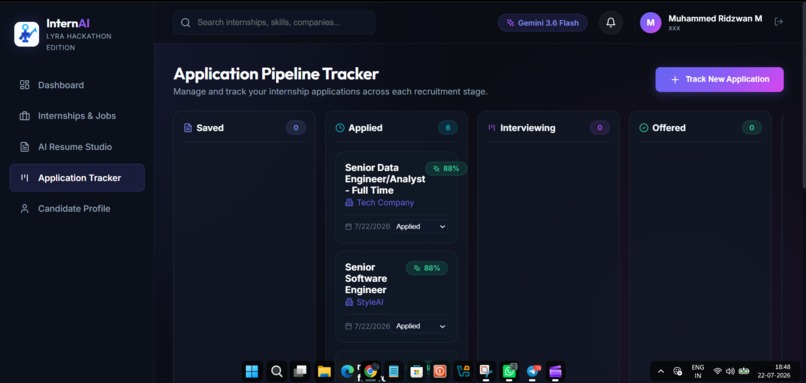
Task: Click calendar icon on Data Engineer card
Action: pyautogui.click(x=348, y=227)
